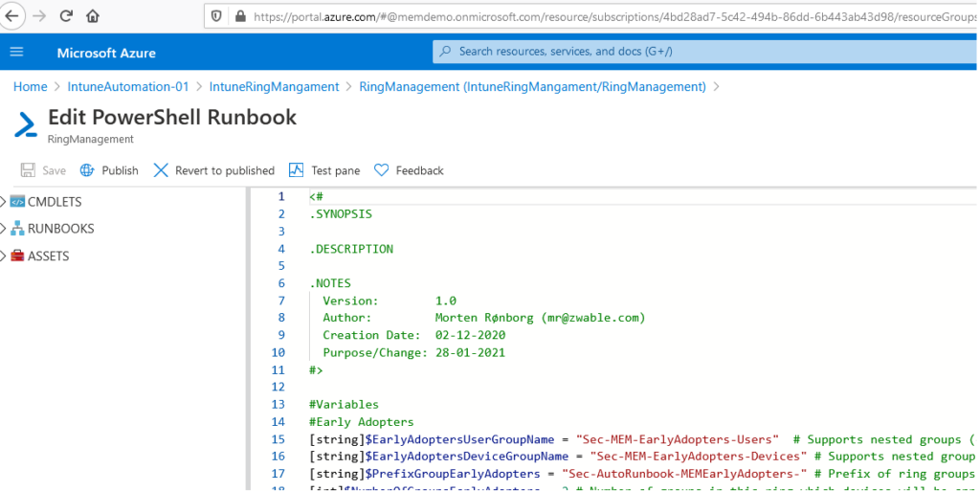Viewport: 980px width, 491px height.
Task: Click the padlock site security icon
Action: (240, 16)
